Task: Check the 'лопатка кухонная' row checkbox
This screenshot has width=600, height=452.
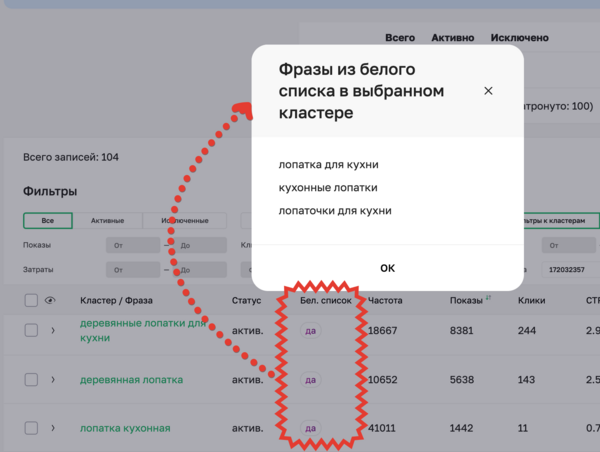Action: tap(31, 428)
